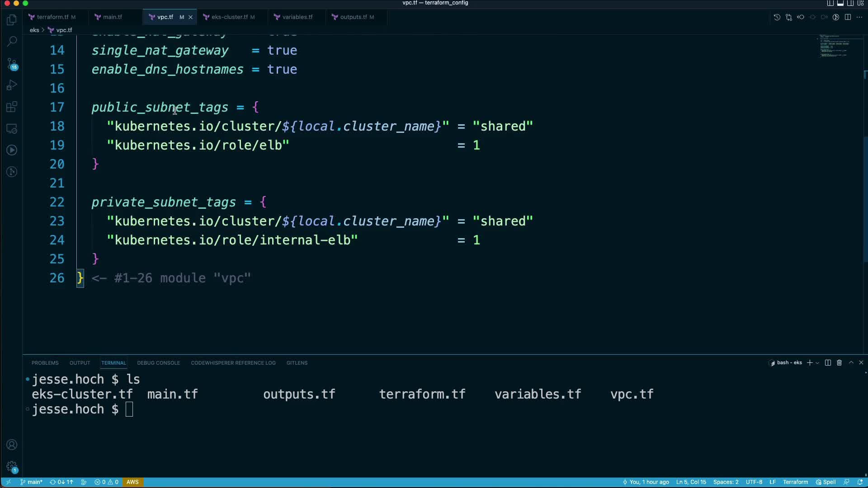Open new terminal profile dropdown arrow

(817, 363)
